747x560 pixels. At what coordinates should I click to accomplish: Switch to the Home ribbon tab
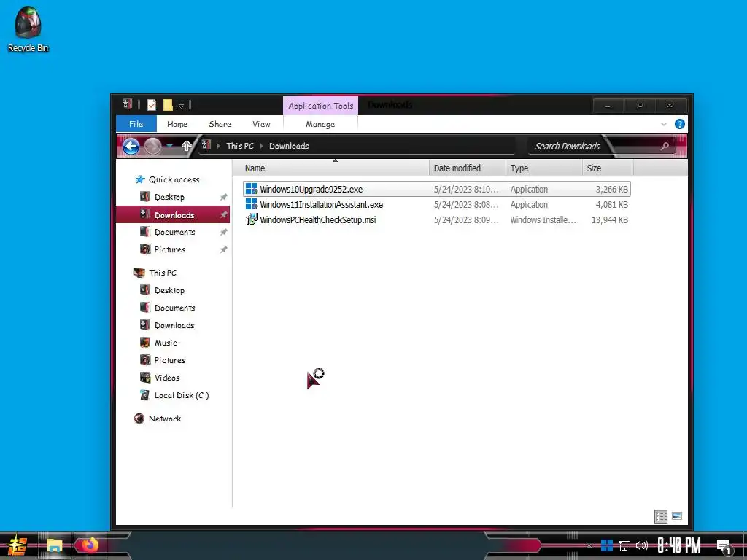coord(177,124)
